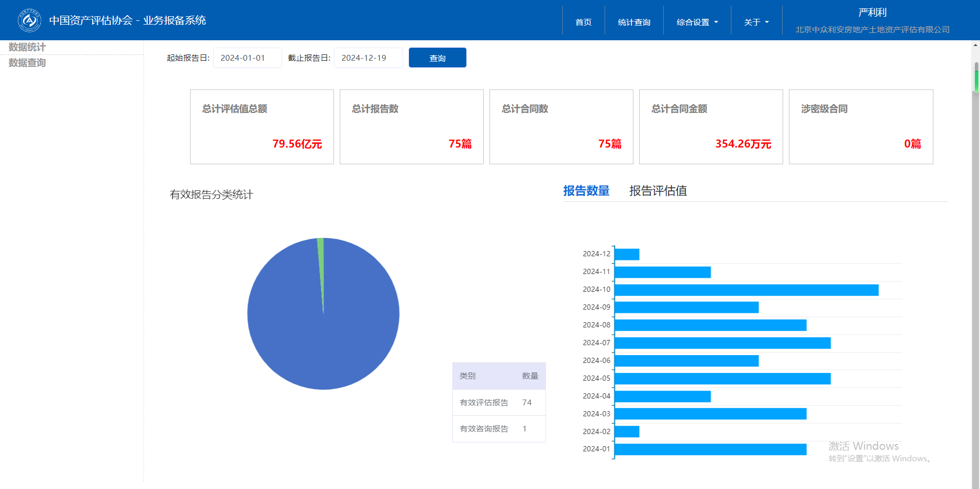The height and width of the screenshot is (489, 980).
Task: Select 数据查询 in the left sidebar
Action: tap(27, 63)
